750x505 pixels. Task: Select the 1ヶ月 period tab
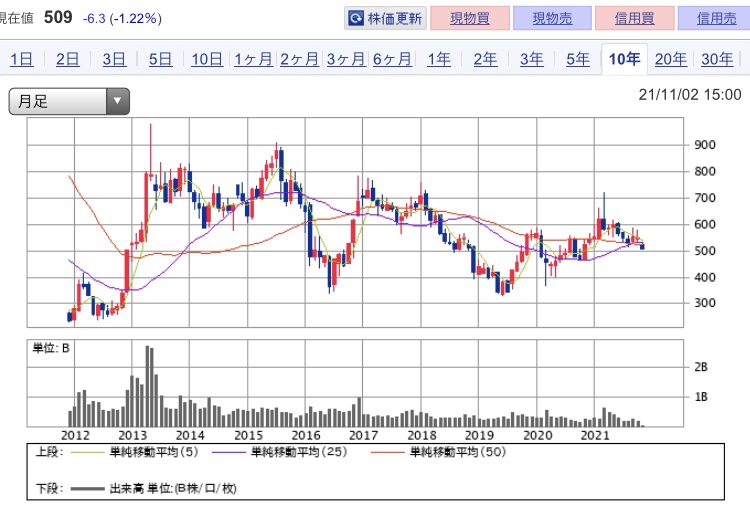click(x=253, y=59)
